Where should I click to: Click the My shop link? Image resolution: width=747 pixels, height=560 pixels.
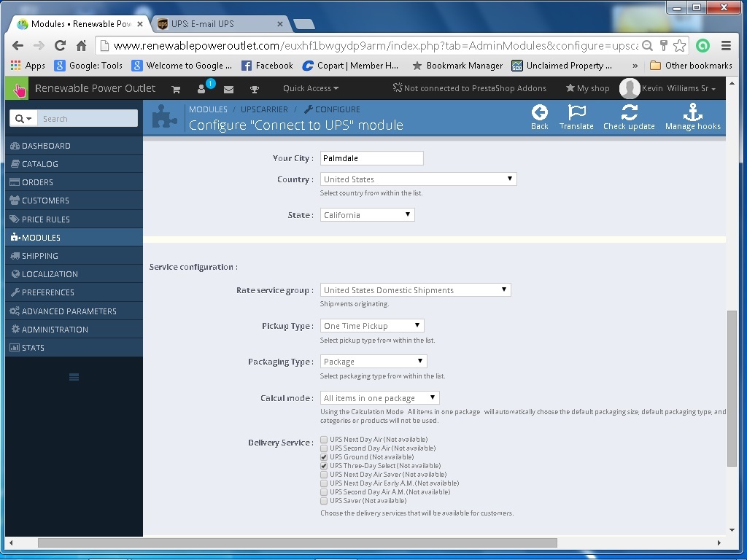point(587,88)
